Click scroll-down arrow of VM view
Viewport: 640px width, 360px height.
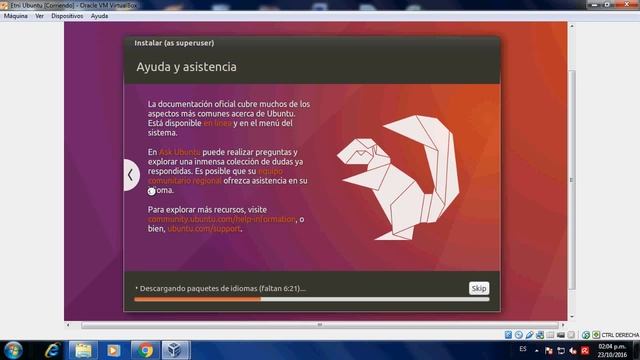tap(571, 316)
